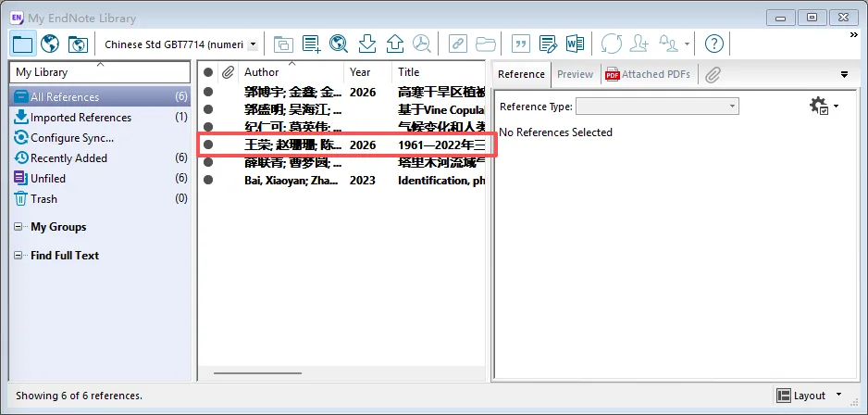
Task: Sort by Title column header
Action: point(439,72)
